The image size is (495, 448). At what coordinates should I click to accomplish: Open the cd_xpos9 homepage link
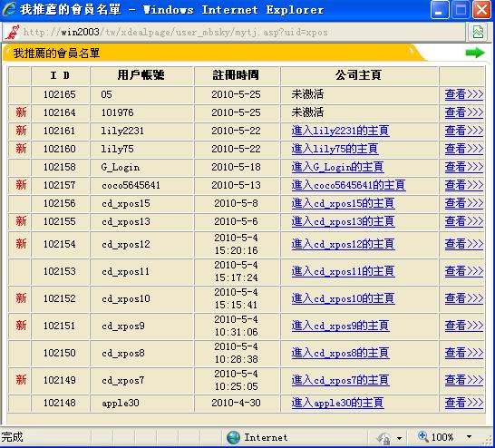[340, 326]
